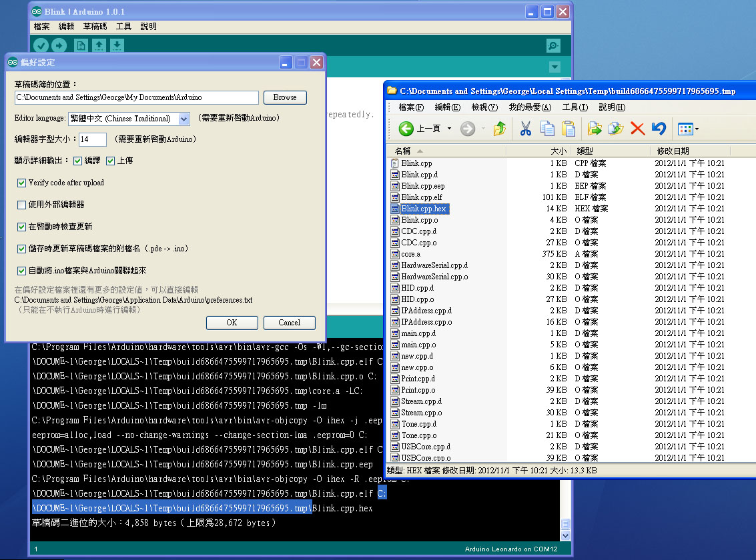Click the Paste clipboard icon in Explorer
This screenshot has height=560, width=756.
[569, 129]
